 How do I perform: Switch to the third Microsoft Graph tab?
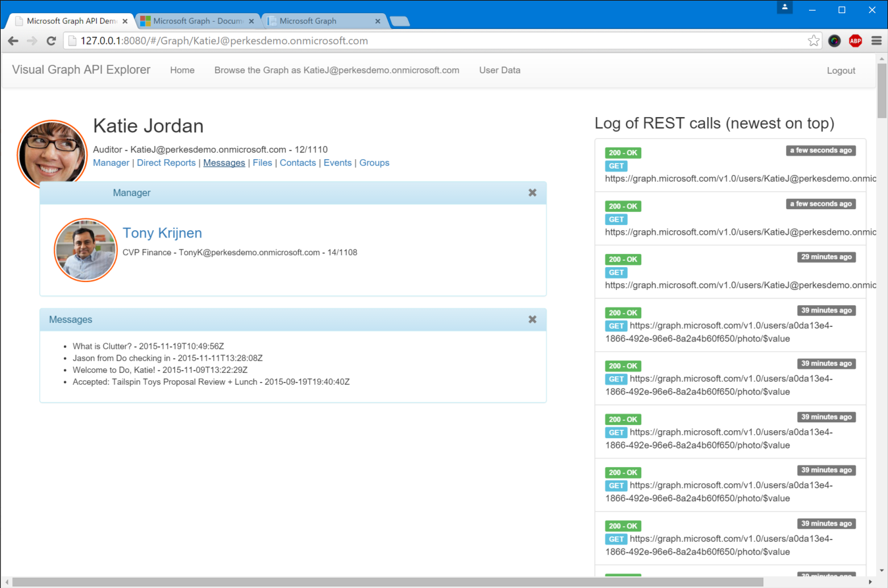[x=323, y=21]
